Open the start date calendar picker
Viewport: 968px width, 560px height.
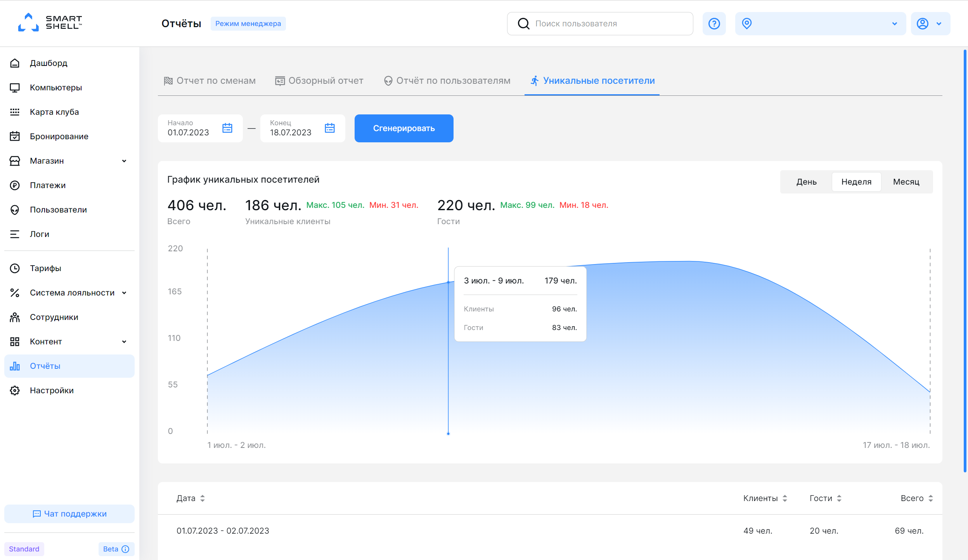[x=227, y=128]
